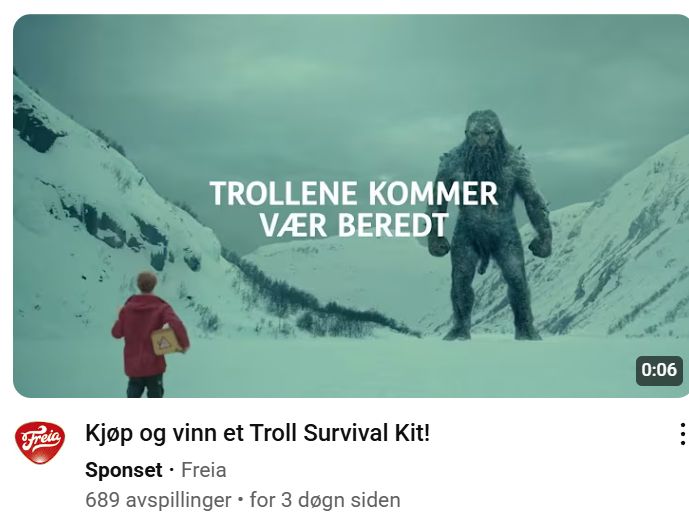Click the TROLLENE KOMMER overlay text
Viewport: 689px width, 526px height.
pyautogui.click(x=354, y=193)
